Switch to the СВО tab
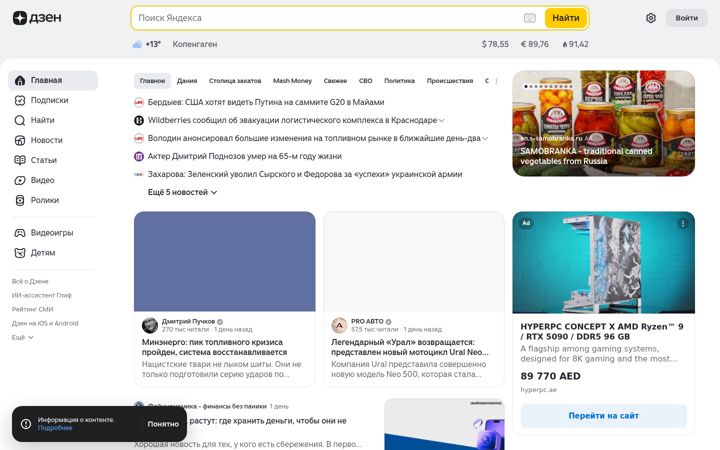This screenshot has width=720, height=450. coord(366,81)
